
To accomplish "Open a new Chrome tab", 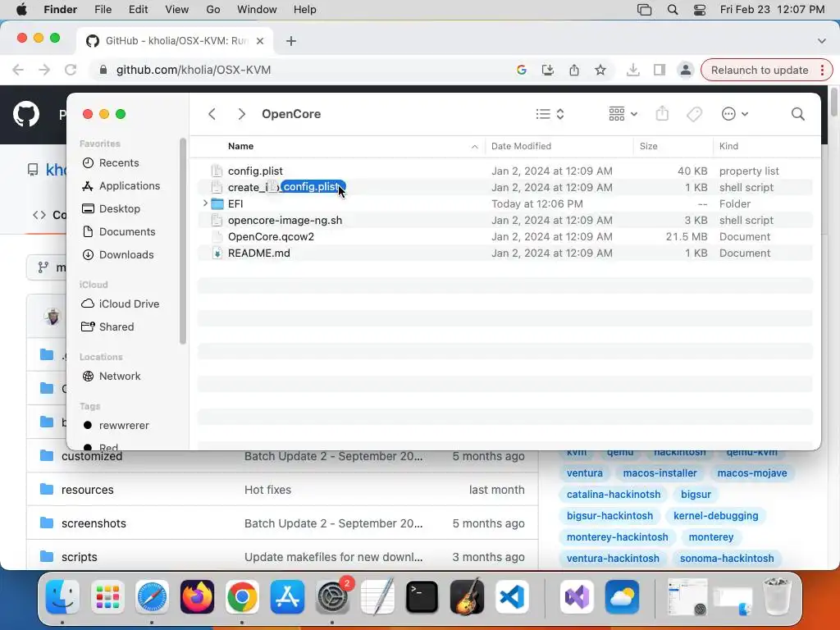I will 291,41.
